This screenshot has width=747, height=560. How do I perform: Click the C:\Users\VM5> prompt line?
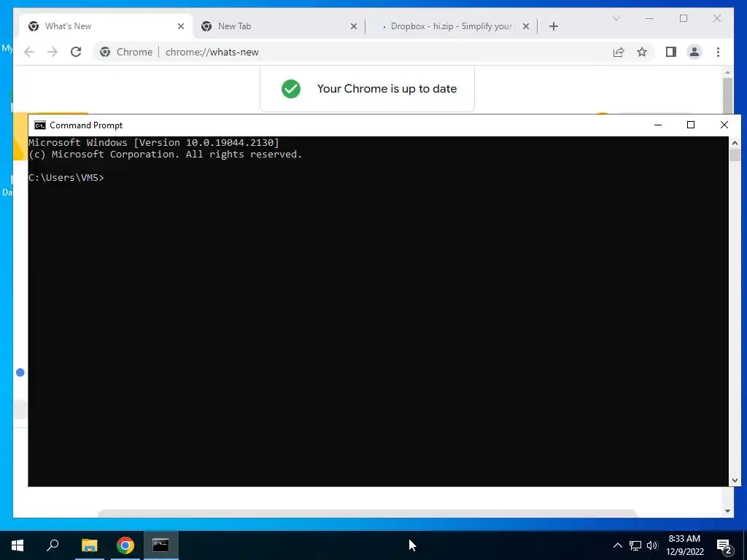coord(66,178)
